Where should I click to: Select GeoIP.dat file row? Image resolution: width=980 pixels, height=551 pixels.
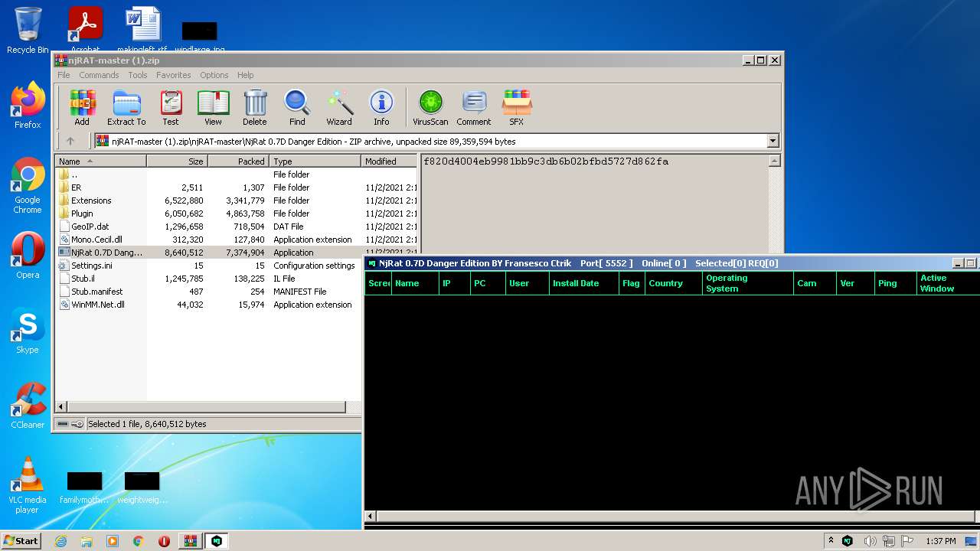coord(237,227)
